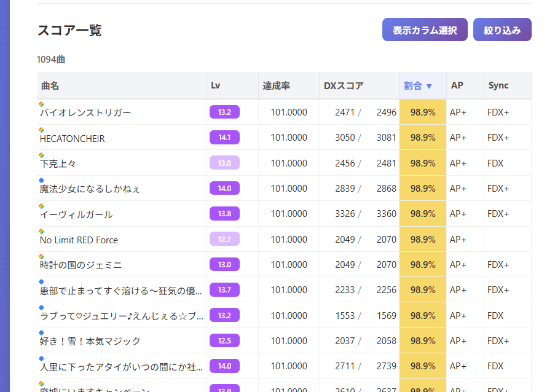The image size is (555, 392).
Task: Click the rainbow icon beside 下克上々
Action: click(x=41, y=155)
